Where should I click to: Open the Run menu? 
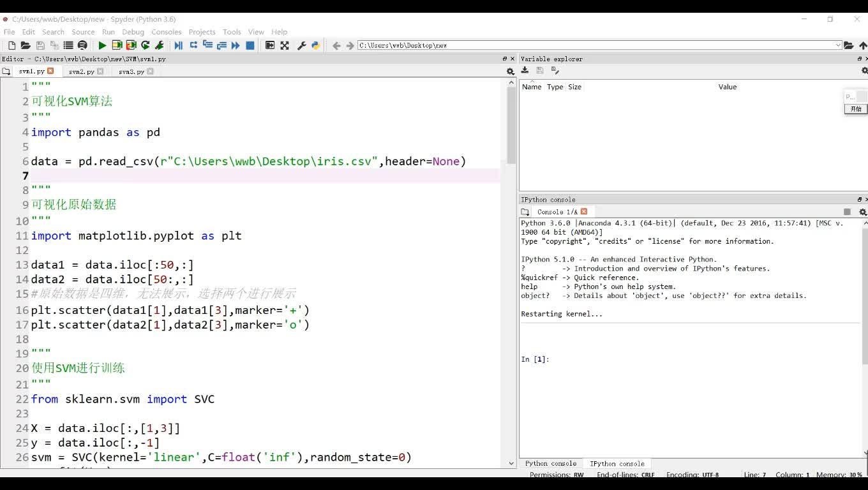click(108, 32)
